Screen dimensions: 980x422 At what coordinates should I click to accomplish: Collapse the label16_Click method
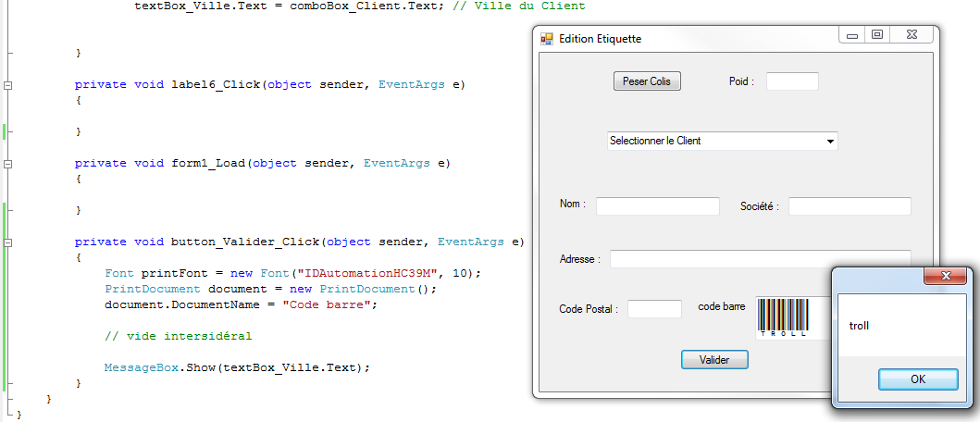point(8,85)
